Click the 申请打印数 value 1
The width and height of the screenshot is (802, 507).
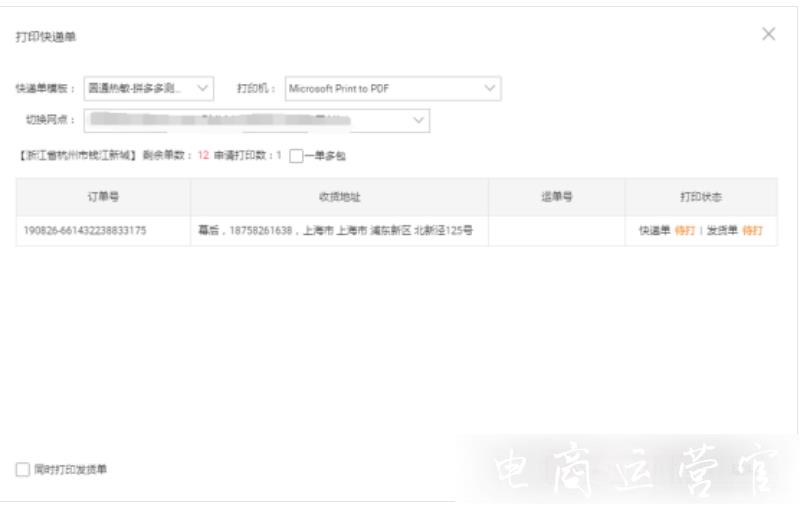click(278, 156)
